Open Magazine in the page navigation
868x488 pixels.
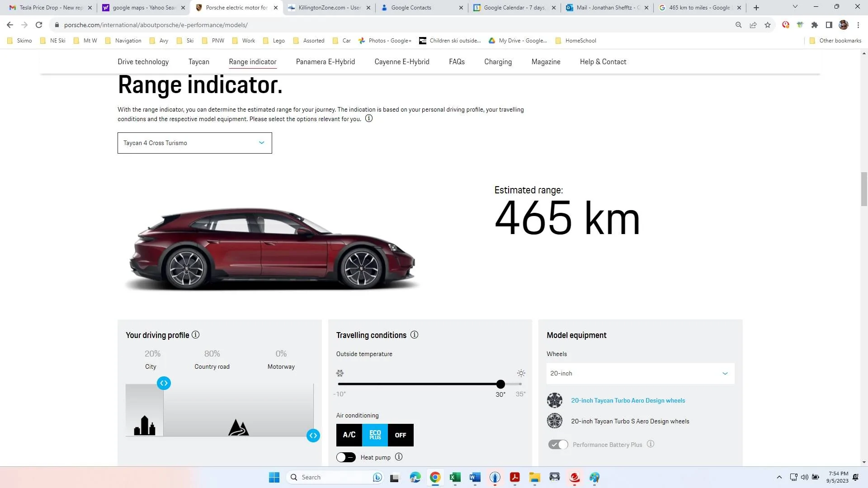coord(546,62)
